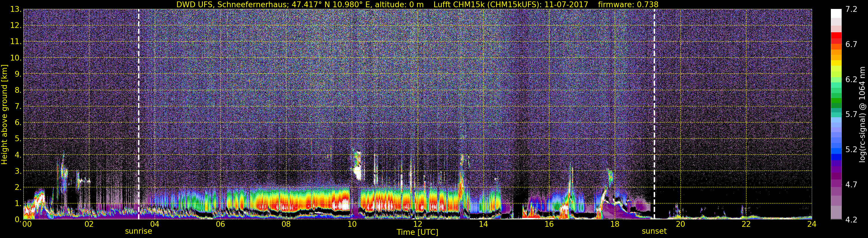Click the '10.' height axis tick label
This screenshot has height=238, width=868.
tap(16, 58)
